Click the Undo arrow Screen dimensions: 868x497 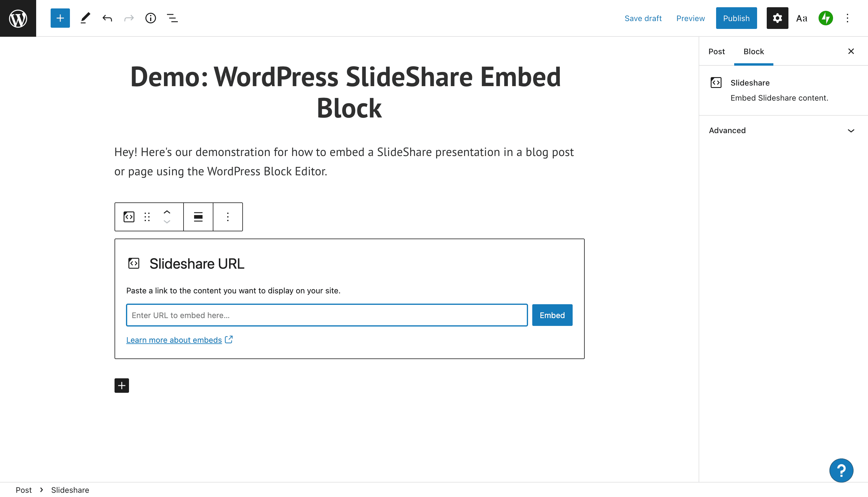pyautogui.click(x=107, y=18)
